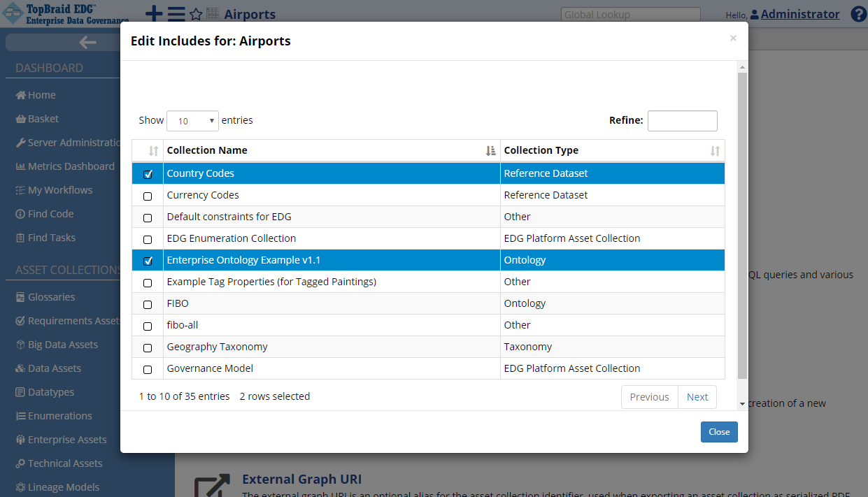
Task: Click the star favorites icon near Airports
Action: click(197, 14)
